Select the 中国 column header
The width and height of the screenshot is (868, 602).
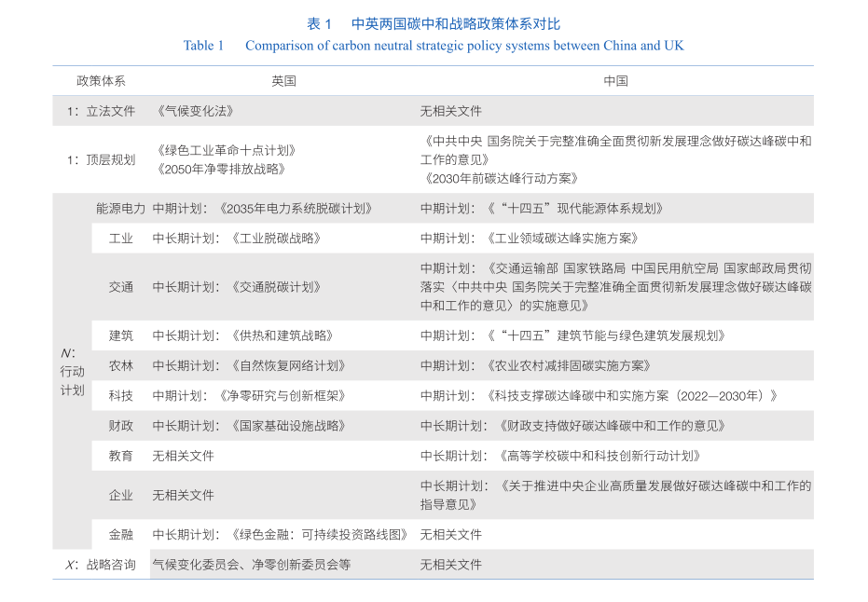point(615,81)
